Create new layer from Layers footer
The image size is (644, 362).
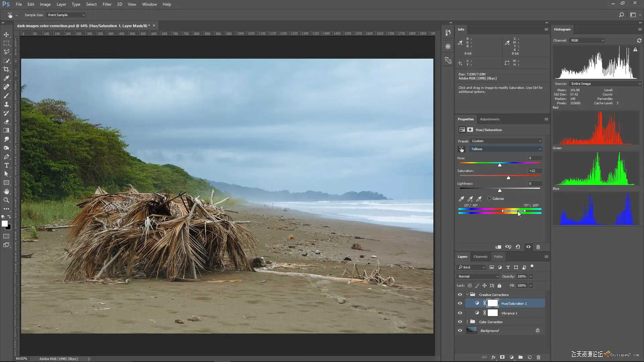pyautogui.click(x=529, y=357)
